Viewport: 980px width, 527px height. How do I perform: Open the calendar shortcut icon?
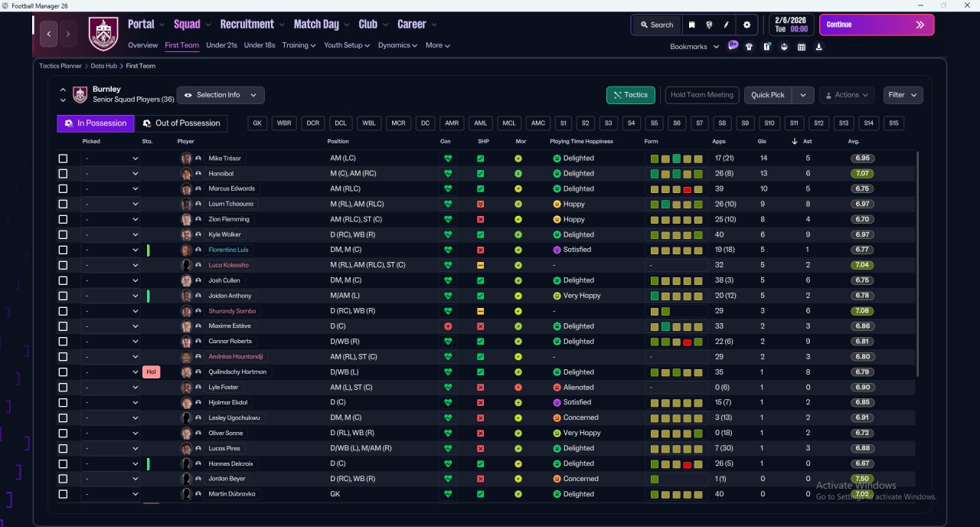click(x=801, y=47)
